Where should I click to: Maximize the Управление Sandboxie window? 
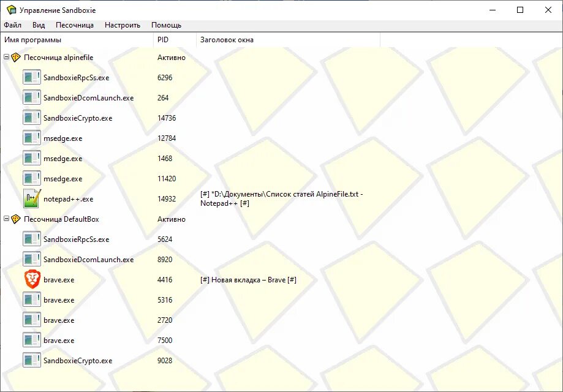point(520,10)
